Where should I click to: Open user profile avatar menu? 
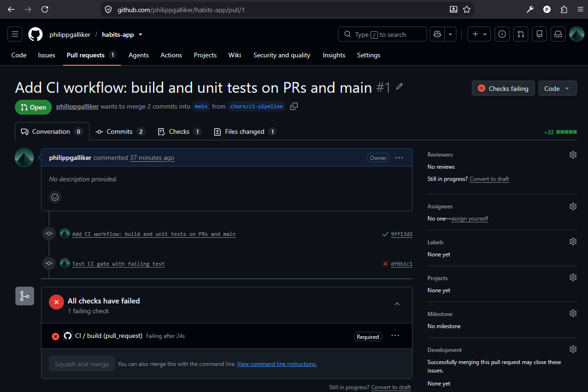577,34
